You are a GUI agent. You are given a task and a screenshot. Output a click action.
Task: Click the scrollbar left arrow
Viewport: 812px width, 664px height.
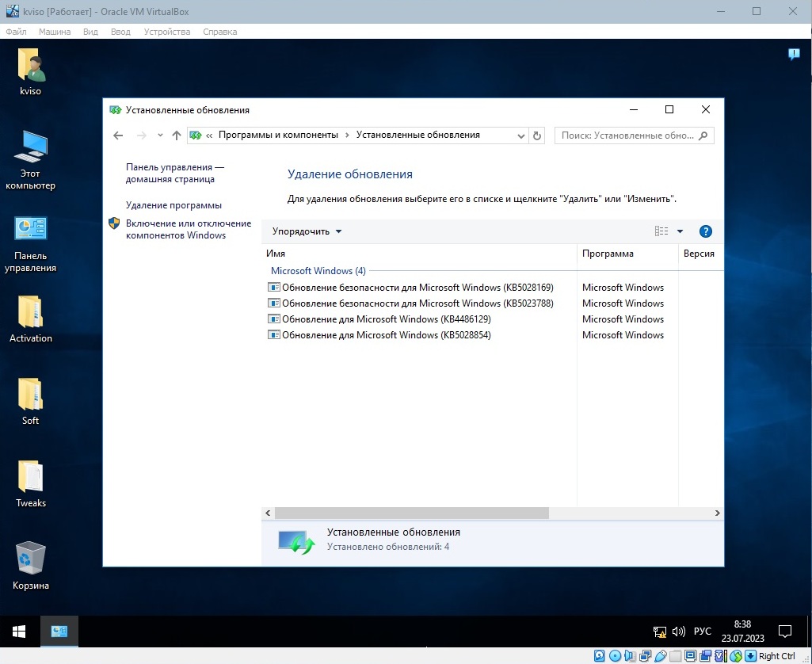tap(268, 513)
